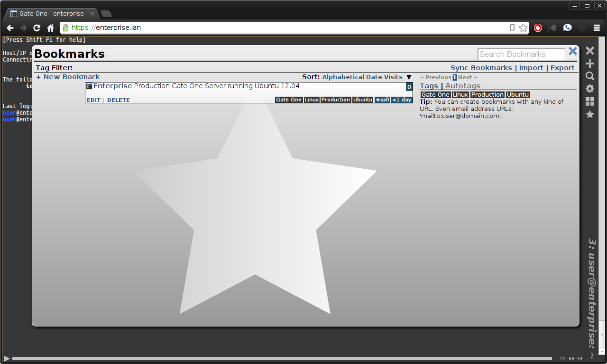The width and height of the screenshot is (607, 364).
Task: Toggle the sort direction arrow
Action: pyautogui.click(x=409, y=77)
